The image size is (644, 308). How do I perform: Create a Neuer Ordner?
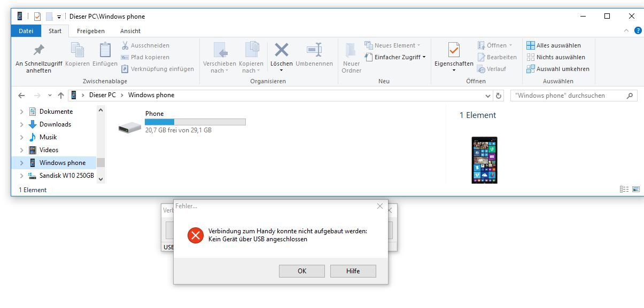[351, 58]
